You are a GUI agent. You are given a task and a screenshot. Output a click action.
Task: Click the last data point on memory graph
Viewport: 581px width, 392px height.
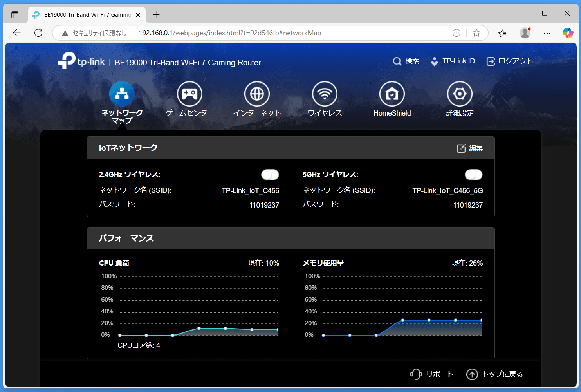481,320
